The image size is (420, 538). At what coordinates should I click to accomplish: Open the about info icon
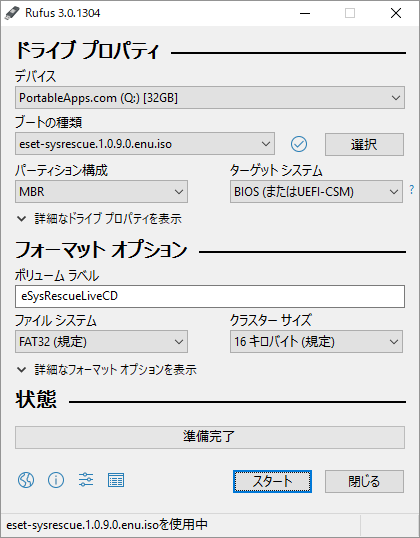pyautogui.click(x=56, y=480)
